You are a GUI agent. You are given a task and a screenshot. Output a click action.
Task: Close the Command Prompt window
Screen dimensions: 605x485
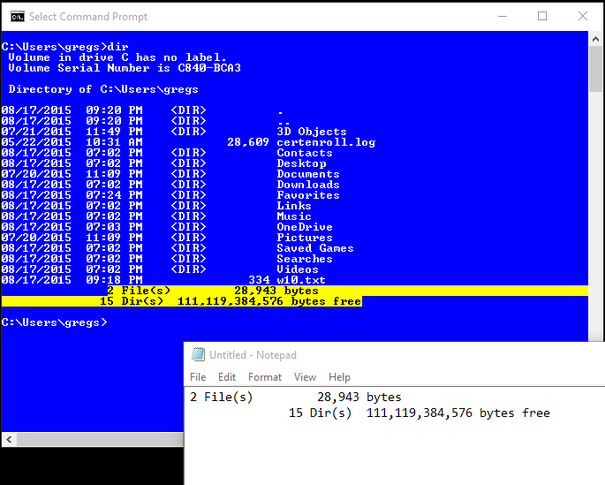click(583, 16)
